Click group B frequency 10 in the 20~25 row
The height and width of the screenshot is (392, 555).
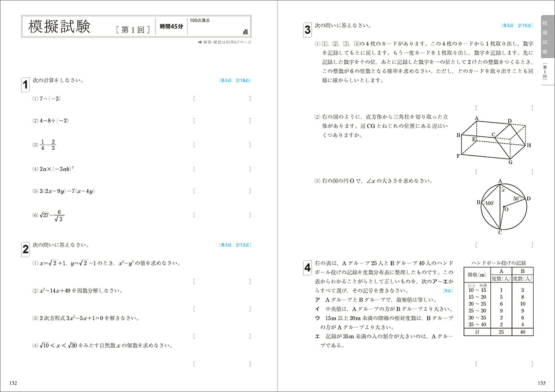(522, 304)
